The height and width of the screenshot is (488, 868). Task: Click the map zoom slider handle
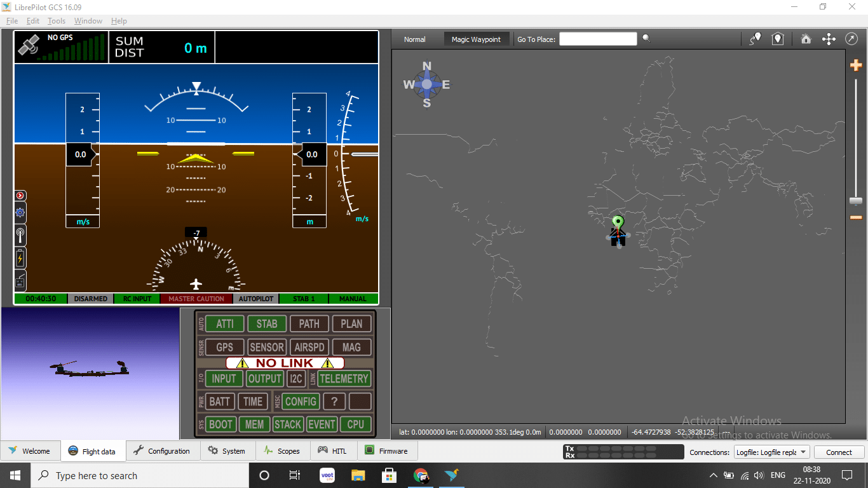(856, 201)
